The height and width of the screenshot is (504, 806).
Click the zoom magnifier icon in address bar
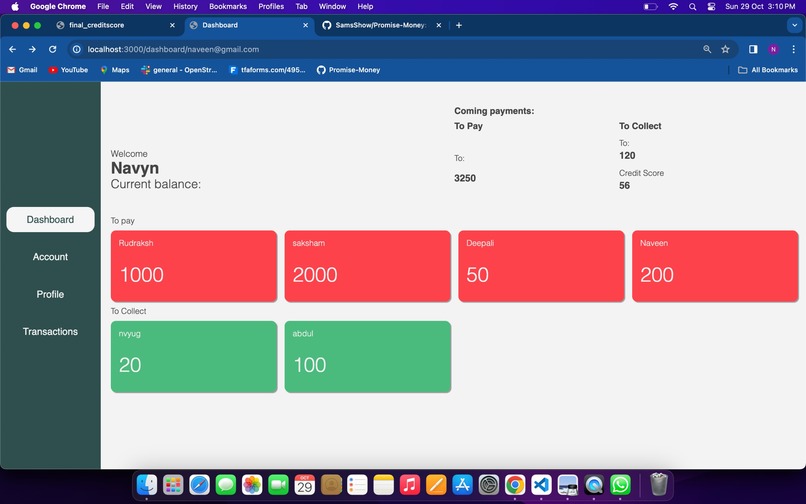[x=707, y=49]
